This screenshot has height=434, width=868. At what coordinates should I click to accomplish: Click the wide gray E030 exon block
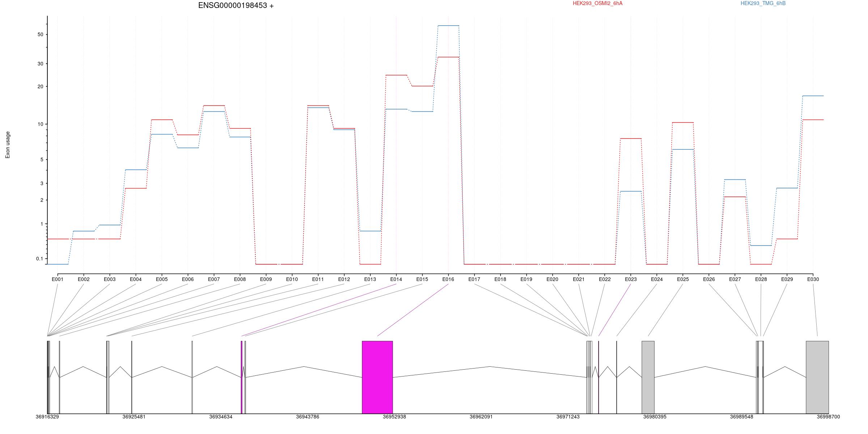pyautogui.click(x=817, y=377)
